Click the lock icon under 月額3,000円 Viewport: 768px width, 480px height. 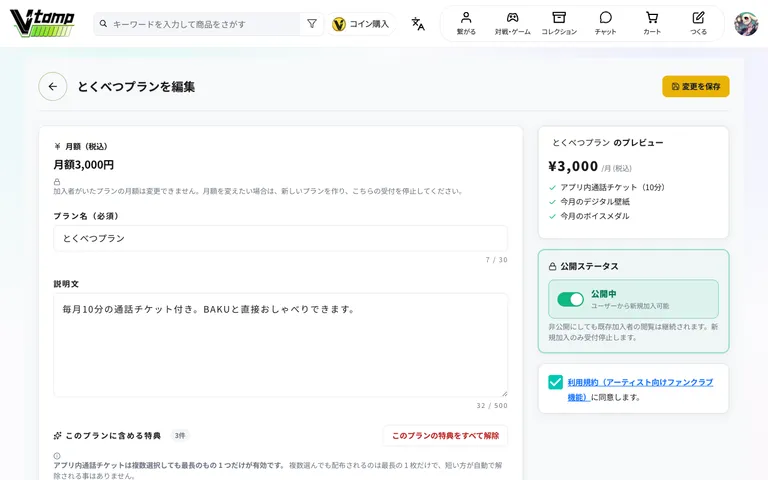(x=57, y=182)
